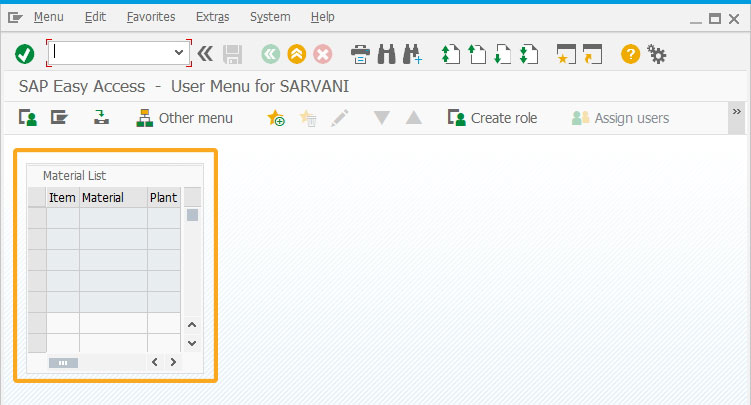The width and height of the screenshot is (751, 405).
Task: Click Delete Favorites star icon
Action: [x=307, y=118]
